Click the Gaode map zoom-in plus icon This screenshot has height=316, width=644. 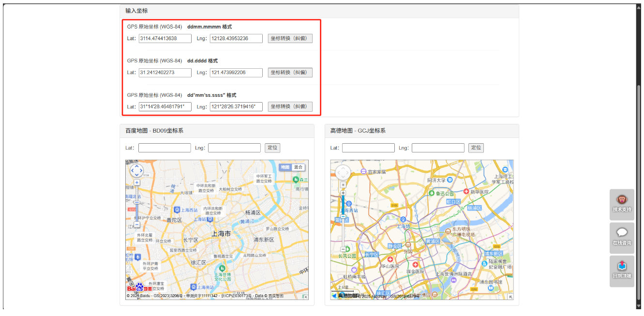[x=343, y=193]
